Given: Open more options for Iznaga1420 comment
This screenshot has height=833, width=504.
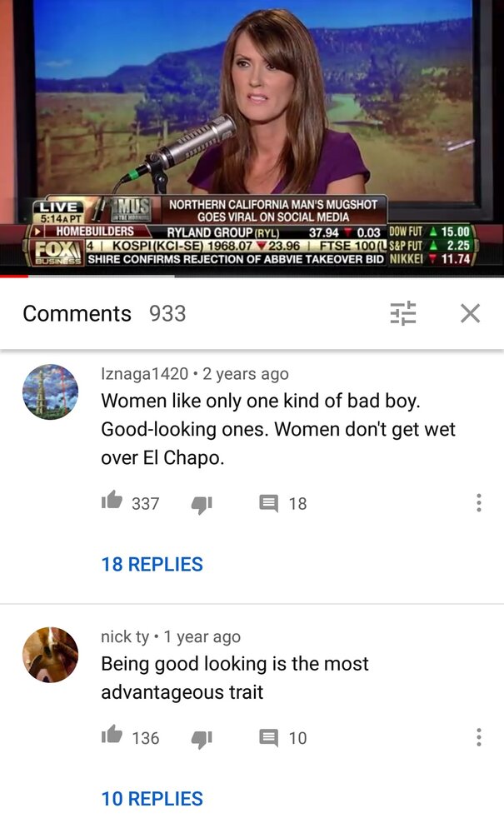Looking at the screenshot, I should (x=478, y=502).
